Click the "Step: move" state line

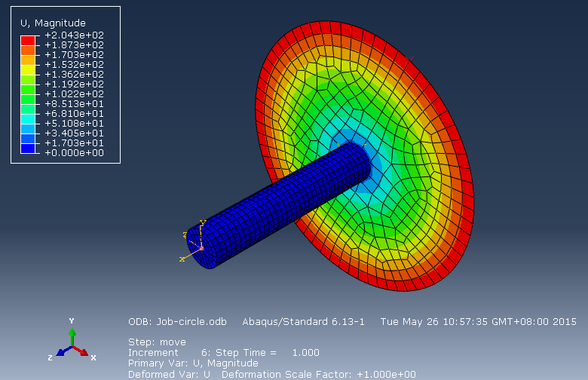tap(157, 342)
